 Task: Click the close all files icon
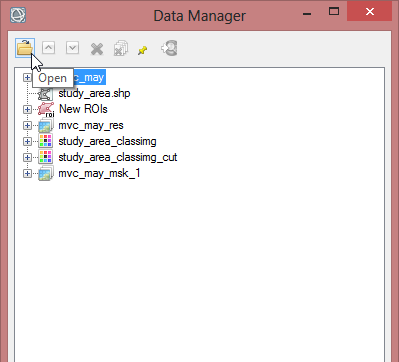tap(121, 48)
